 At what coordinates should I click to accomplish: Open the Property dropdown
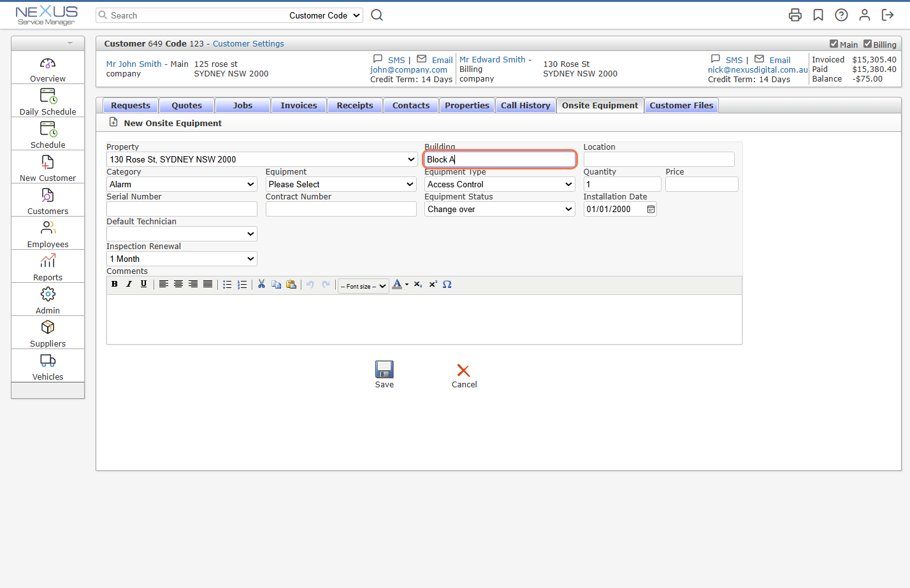262,159
